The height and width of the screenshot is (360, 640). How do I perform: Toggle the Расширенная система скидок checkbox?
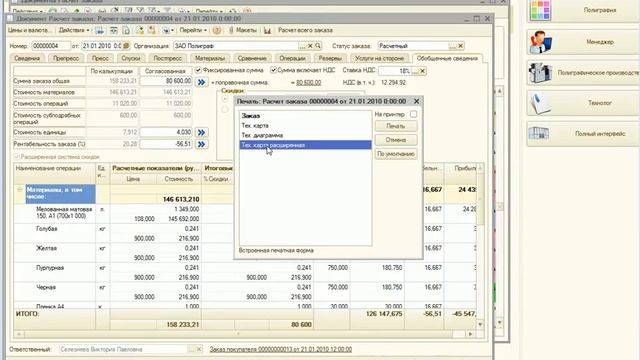17,157
